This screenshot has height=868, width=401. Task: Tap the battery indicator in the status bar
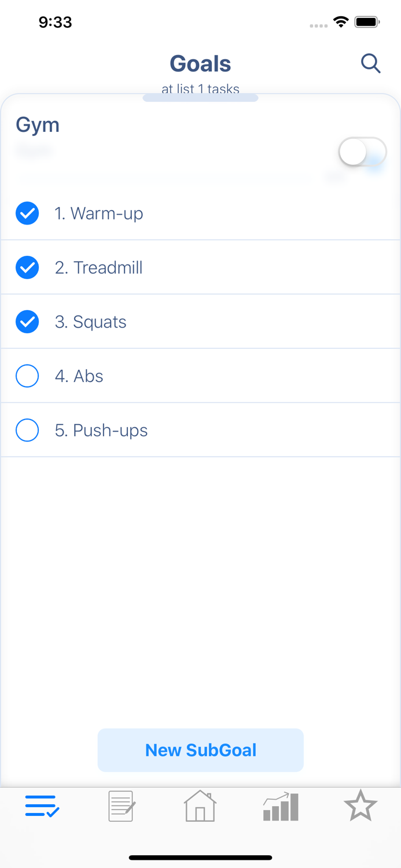coord(367,21)
